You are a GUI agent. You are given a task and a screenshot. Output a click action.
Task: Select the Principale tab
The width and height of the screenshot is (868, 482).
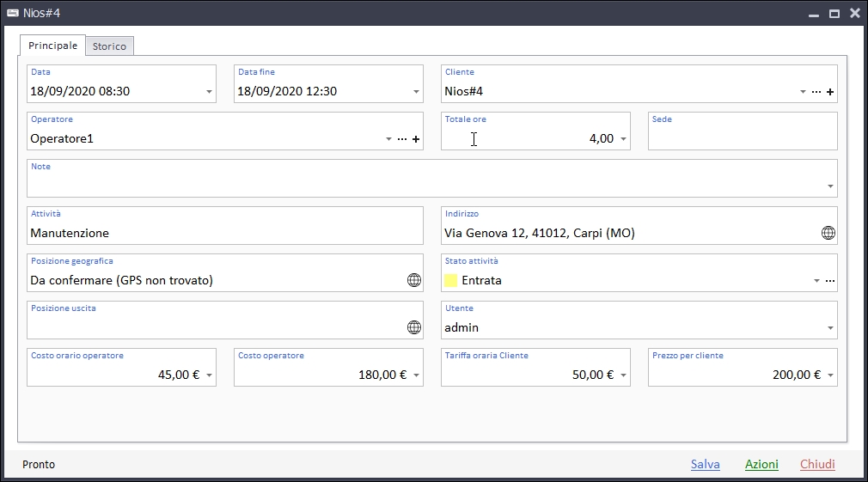coord(52,46)
